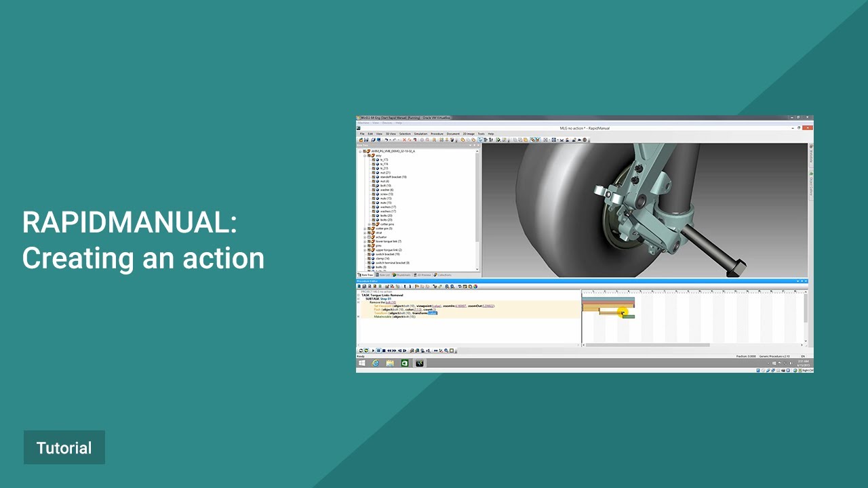Image resolution: width=868 pixels, height=488 pixels.
Task: Toggle the checkbox for switch bracket (19)
Action: (369, 254)
